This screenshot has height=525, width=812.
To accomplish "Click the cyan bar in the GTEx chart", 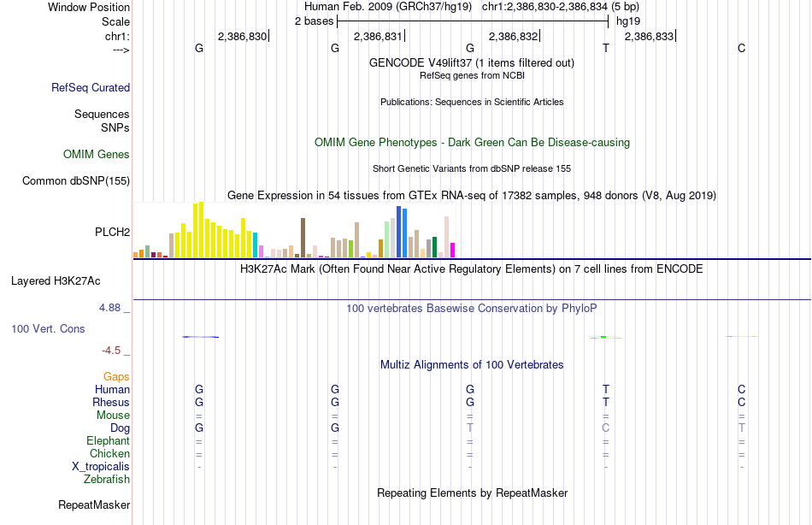I will [256, 245].
